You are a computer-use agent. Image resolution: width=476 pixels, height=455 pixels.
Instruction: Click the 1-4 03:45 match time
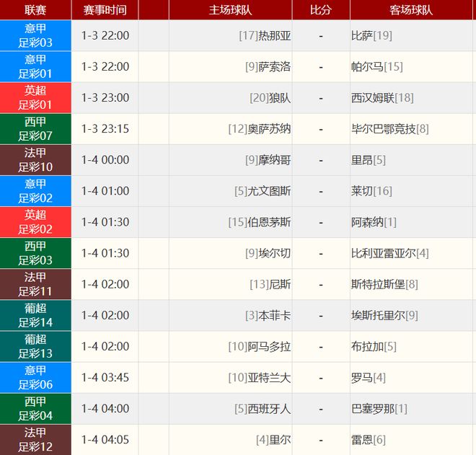[105, 376]
